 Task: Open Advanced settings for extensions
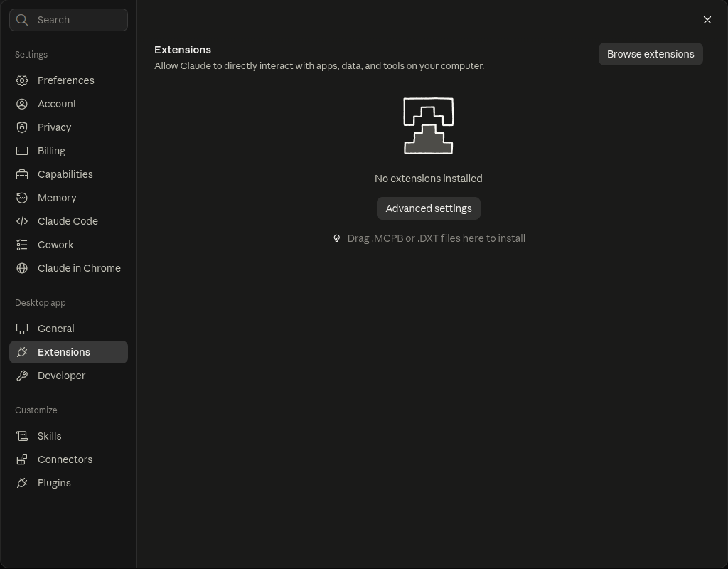point(429,208)
